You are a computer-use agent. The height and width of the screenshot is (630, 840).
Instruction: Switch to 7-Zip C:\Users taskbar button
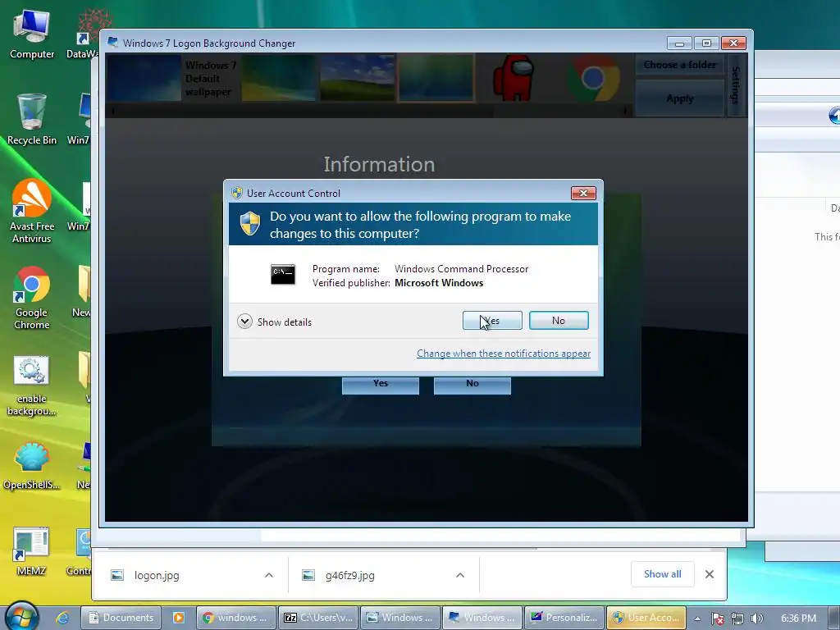(x=318, y=618)
